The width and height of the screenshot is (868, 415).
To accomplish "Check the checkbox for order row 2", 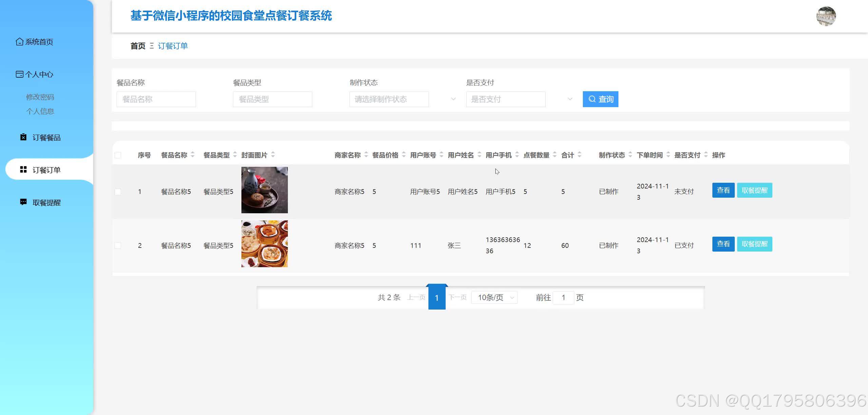I will [118, 245].
